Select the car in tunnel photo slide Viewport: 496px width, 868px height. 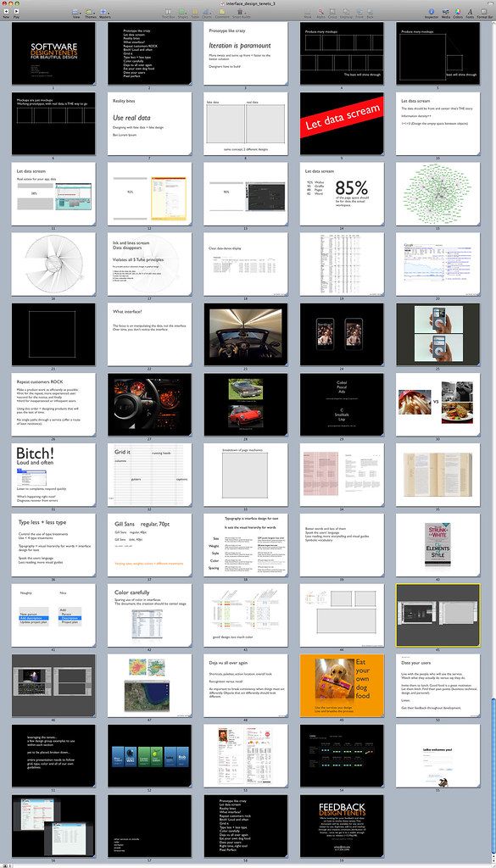(246, 334)
